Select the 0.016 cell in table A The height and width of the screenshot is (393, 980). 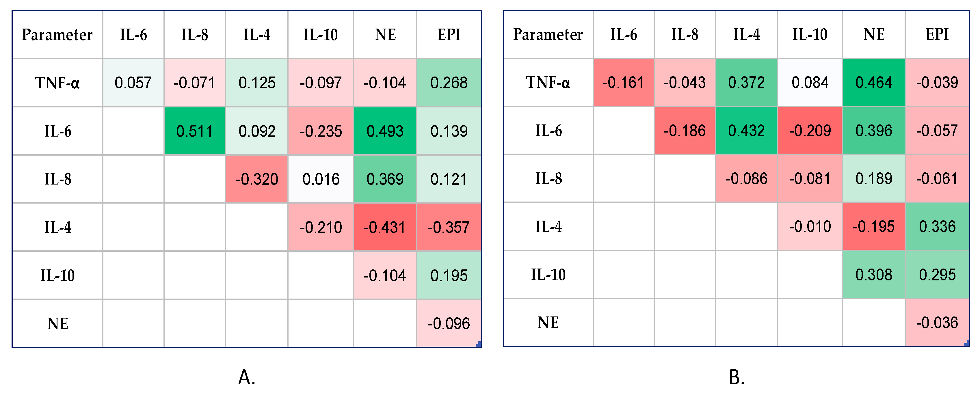321,179
